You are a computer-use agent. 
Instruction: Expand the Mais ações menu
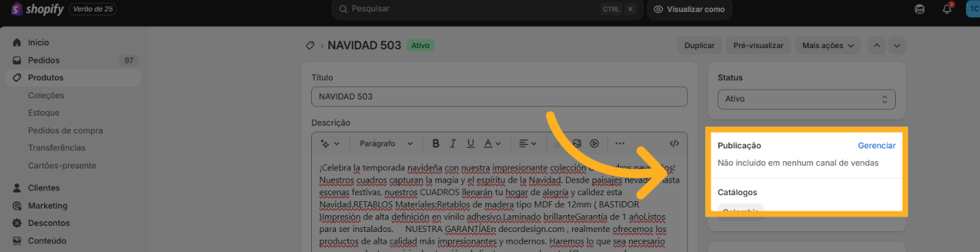point(828,45)
